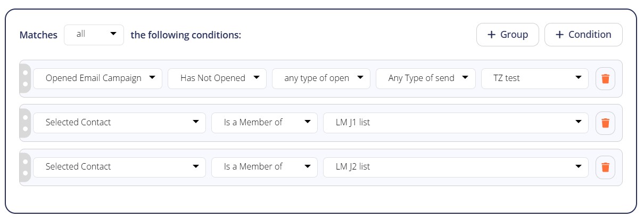
Task: Grab the drag handle of the LM J2 row
Action: point(25,167)
